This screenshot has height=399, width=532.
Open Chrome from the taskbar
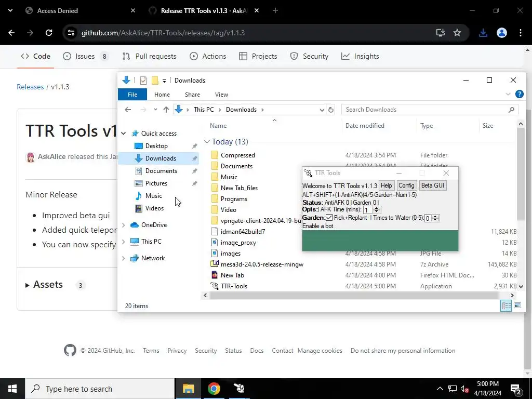coord(214,389)
